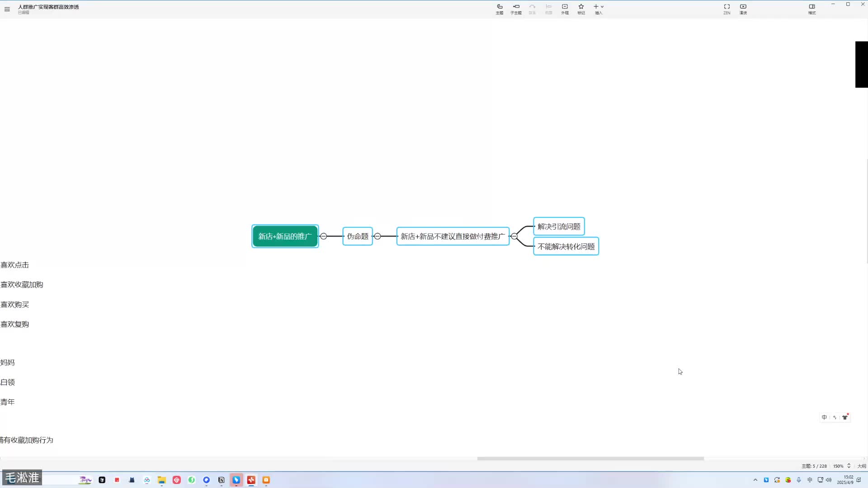Toggle the microphone icon in system tray
Image resolution: width=868 pixels, height=488 pixels.
(x=799, y=480)
